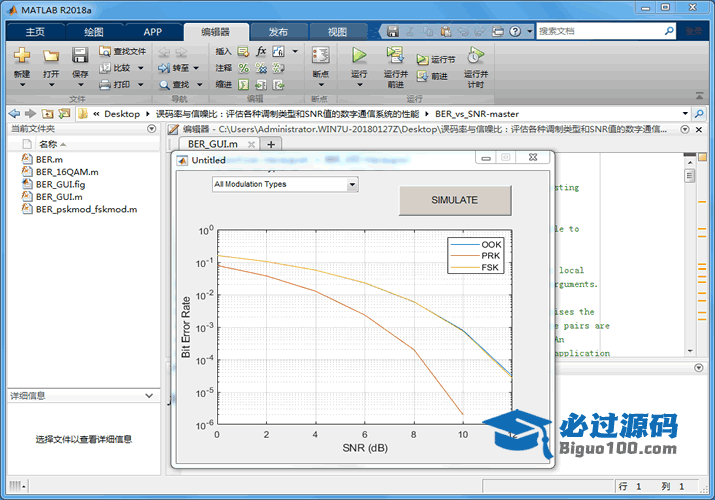Click the 打开 (Open) folder icon

(x=51, y=56)
